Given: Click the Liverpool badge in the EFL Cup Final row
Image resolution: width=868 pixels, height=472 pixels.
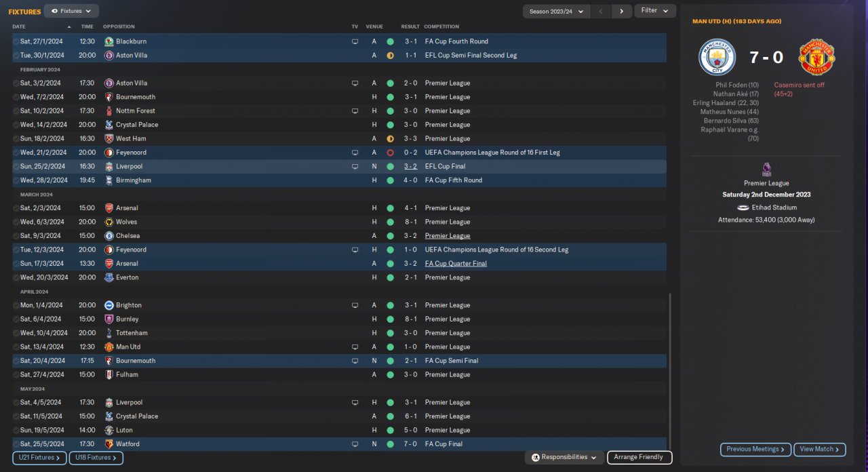Looking at the screenshot, I should (x=108, y=166).
